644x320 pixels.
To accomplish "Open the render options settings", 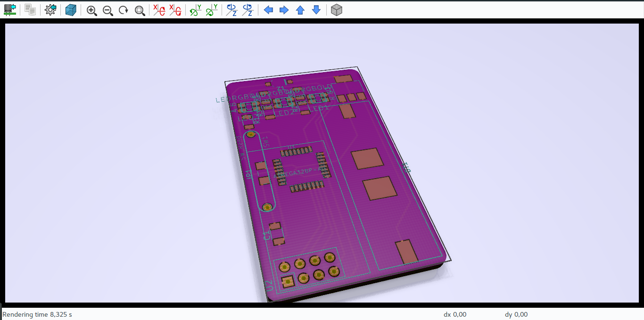I will click(x=50, y=9).
